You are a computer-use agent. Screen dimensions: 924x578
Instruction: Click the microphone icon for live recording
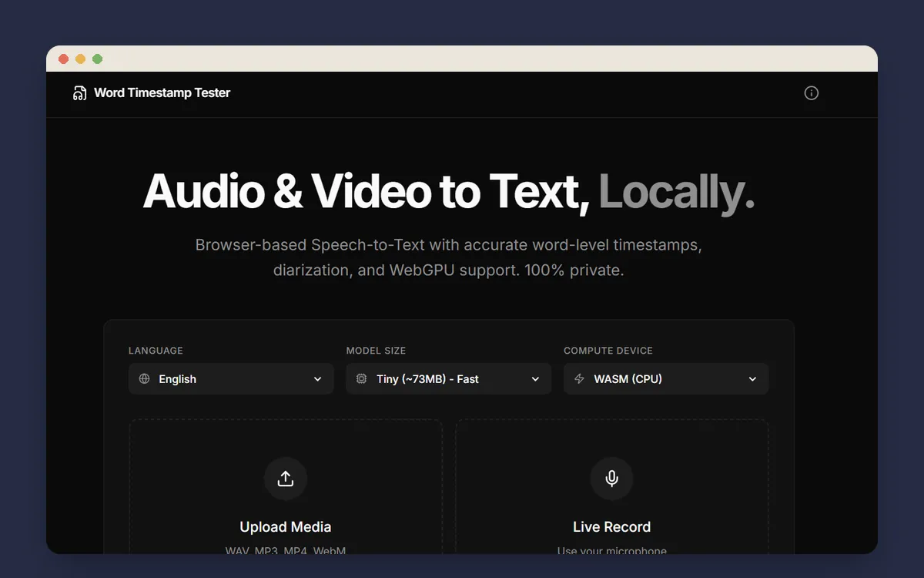612,479
